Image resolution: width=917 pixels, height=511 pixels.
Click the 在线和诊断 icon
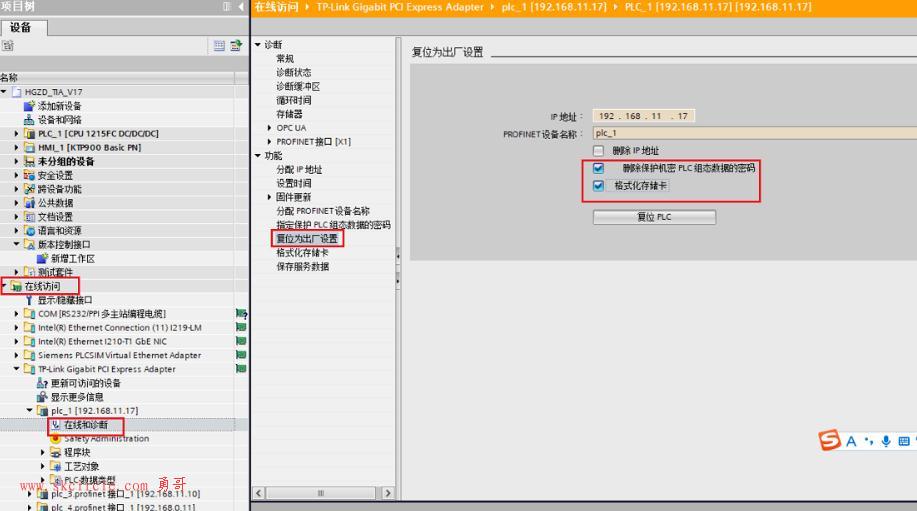point(56,424)
